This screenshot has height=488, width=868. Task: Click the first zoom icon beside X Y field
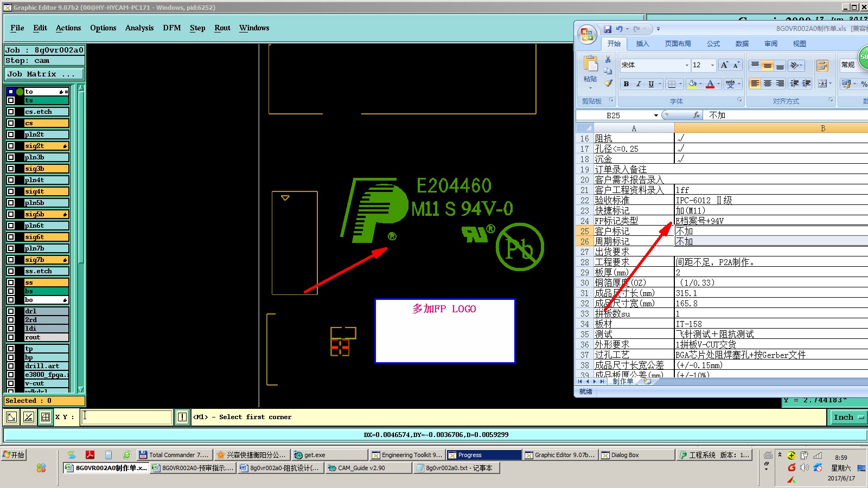(x=11, y=417)
